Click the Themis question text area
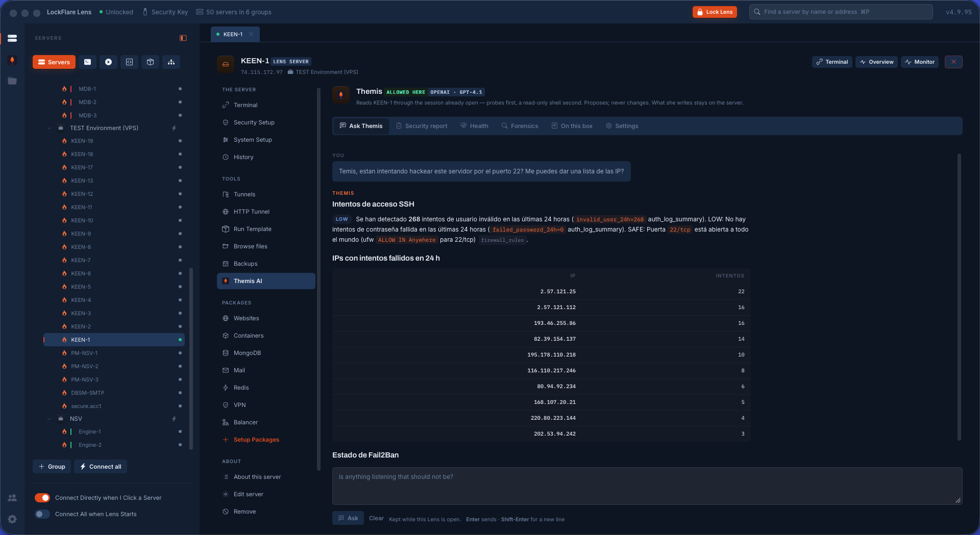Image resolution: width=980 pixels, height=535 pixels. (647, 486)
